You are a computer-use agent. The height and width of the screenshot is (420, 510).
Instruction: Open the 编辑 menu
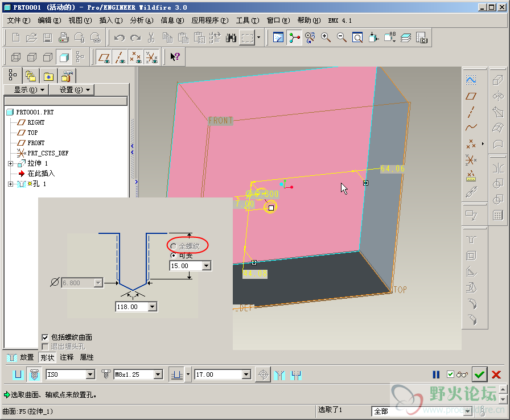click(50, 20)
